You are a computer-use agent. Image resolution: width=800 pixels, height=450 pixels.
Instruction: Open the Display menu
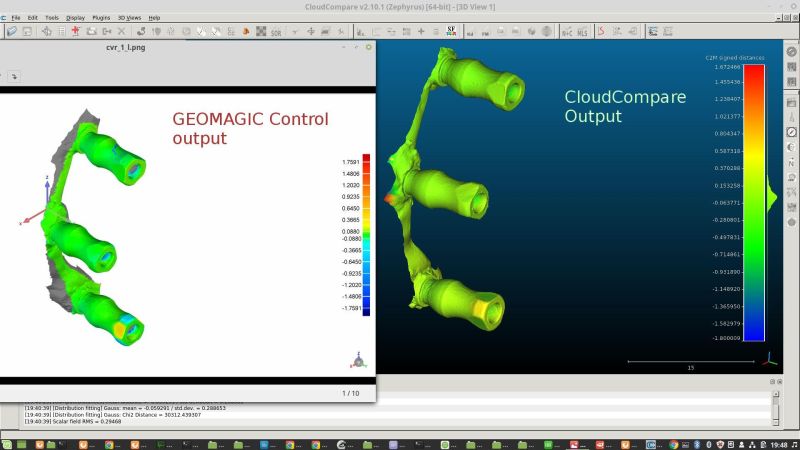pos(75,17)
